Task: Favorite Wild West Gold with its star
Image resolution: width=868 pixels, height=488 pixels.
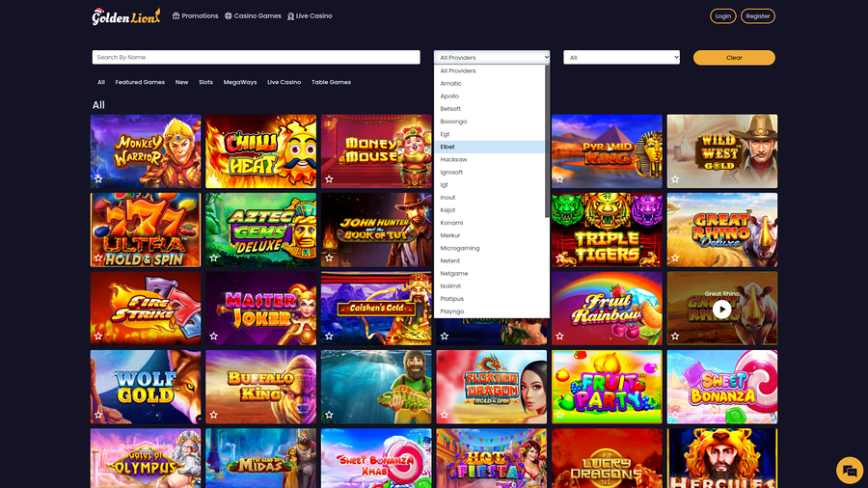Action: [675, 179]
